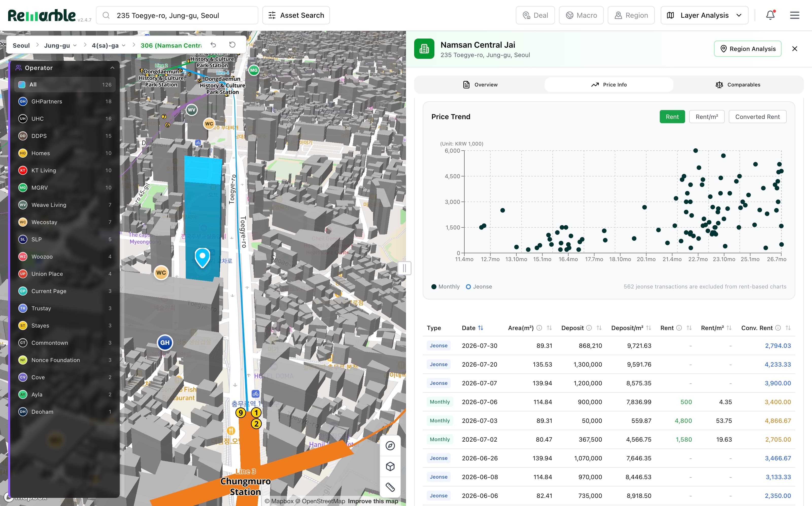
Task: Click the map undo arrow icon
Action: pos(213,45)
